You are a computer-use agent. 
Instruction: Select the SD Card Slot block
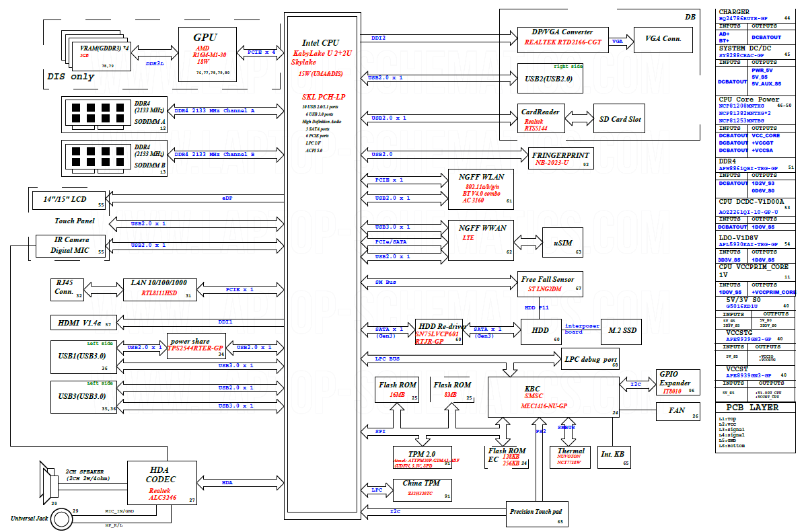pyautogui.click(x=620, y=119)
